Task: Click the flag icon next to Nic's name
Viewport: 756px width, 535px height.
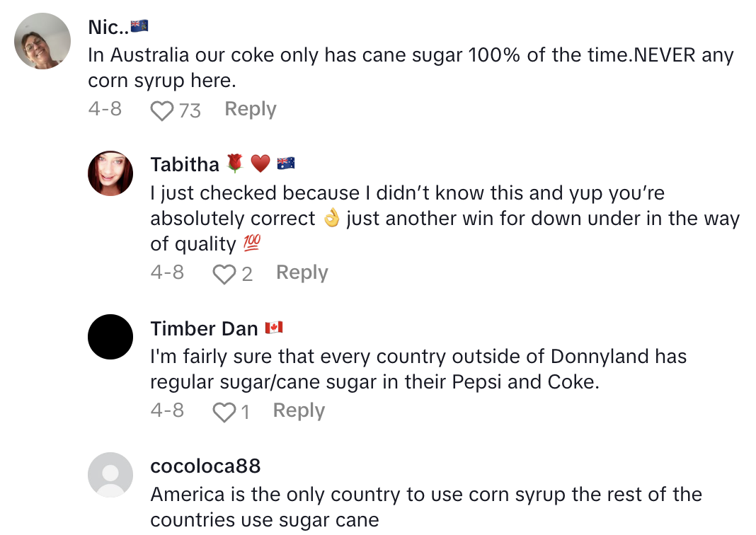Action: tap(139, 27)
